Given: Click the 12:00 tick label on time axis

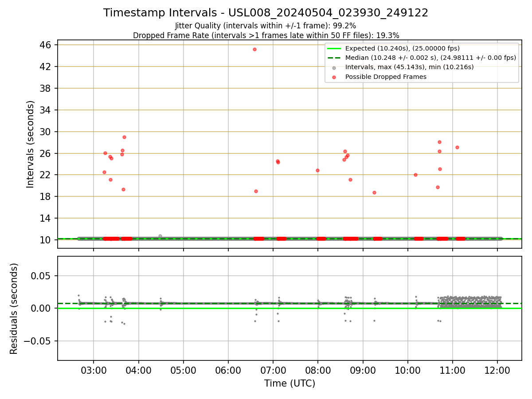Looking at the screenshot, I should (x=497, y=370).
